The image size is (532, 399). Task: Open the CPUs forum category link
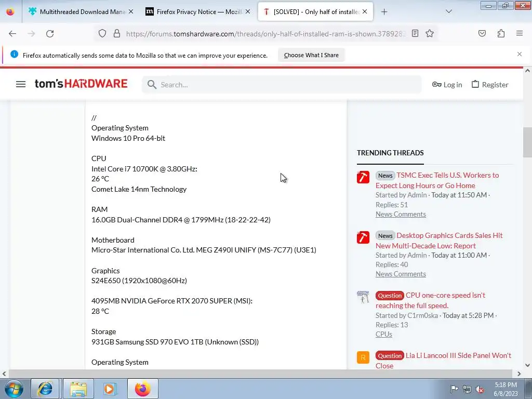pyautogui.click(x=384, y=334)
